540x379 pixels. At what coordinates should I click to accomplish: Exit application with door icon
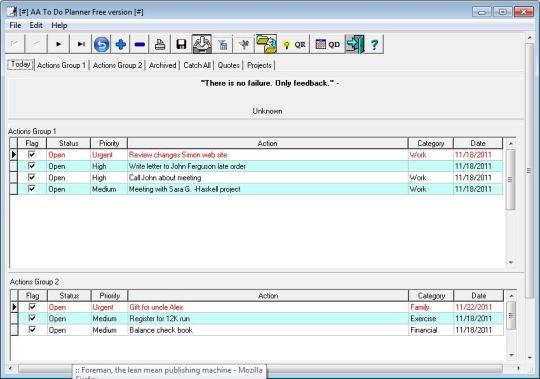[x=355, y=44]
